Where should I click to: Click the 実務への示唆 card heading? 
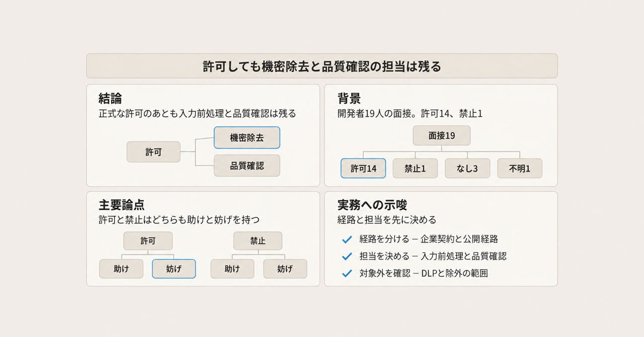[372, 205]
